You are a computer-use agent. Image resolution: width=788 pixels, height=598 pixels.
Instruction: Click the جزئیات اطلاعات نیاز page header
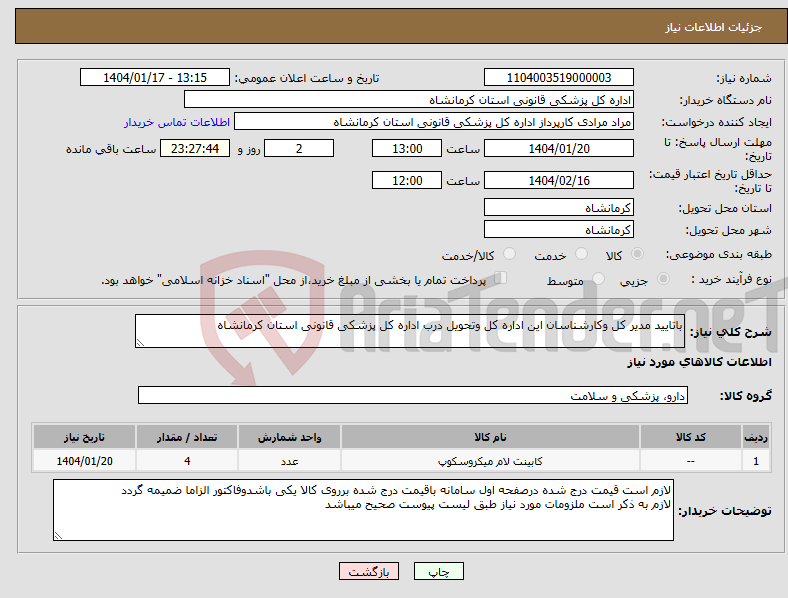click(x=714, y=27)
